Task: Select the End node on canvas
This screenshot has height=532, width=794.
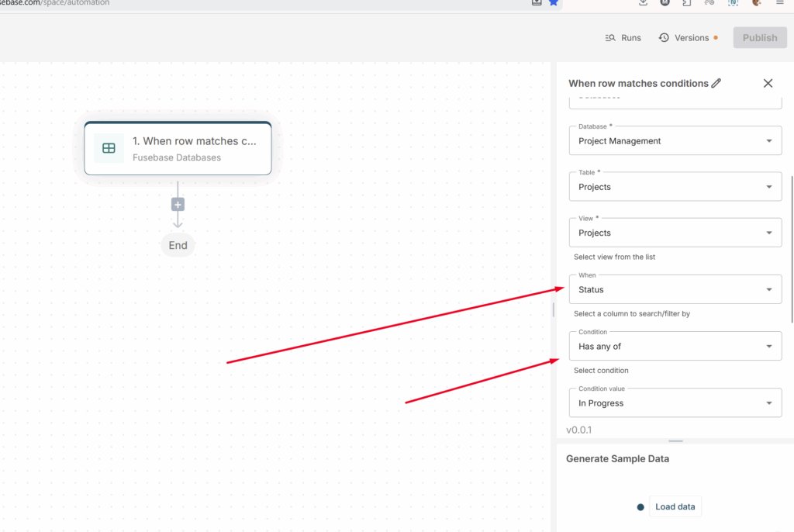Action: pos(178,245)
